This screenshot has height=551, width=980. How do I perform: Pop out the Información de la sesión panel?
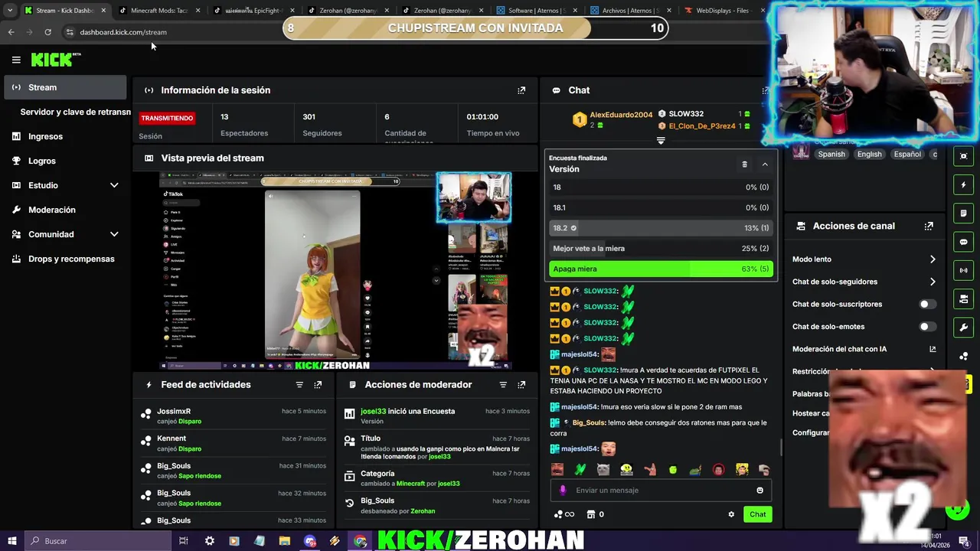(x=521, y=90)
